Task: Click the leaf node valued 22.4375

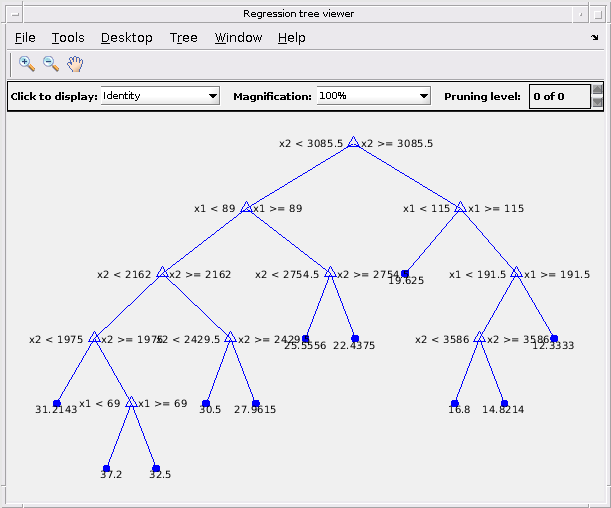Action: point(355,339)
